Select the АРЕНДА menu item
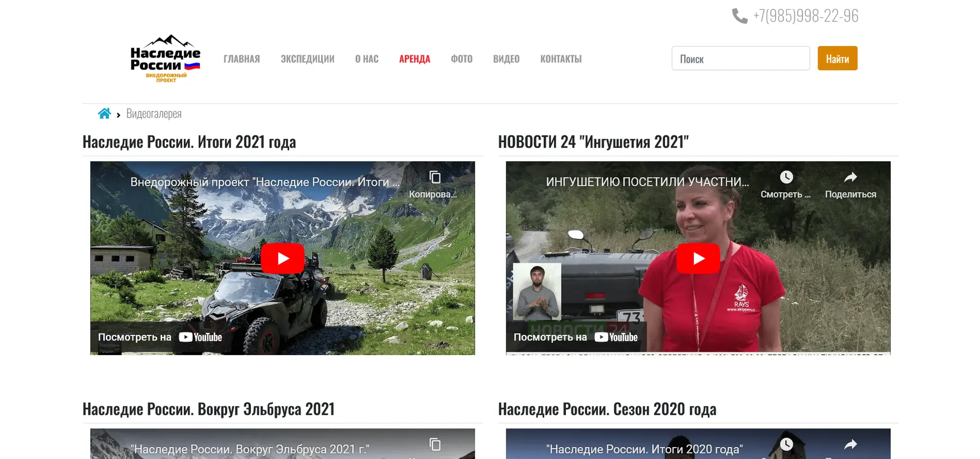 coord(415,59)
